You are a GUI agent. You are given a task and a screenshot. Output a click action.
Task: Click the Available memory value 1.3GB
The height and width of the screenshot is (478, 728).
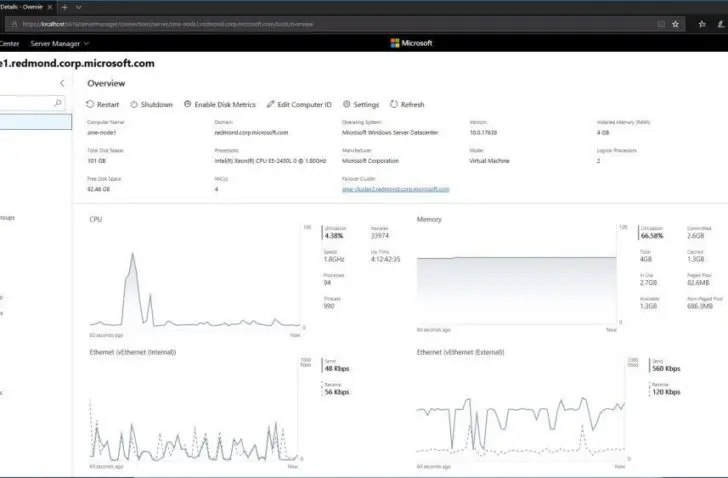(649, 306)
